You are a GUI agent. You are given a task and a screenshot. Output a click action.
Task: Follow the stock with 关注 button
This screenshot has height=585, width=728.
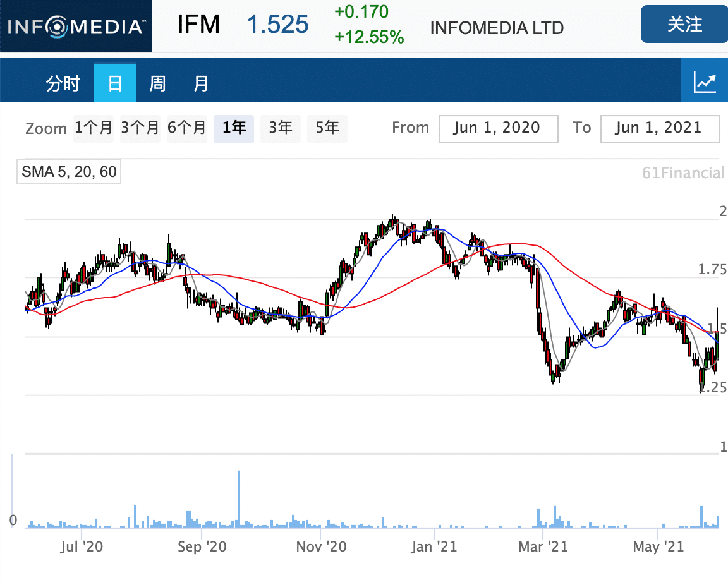point(684,24)
